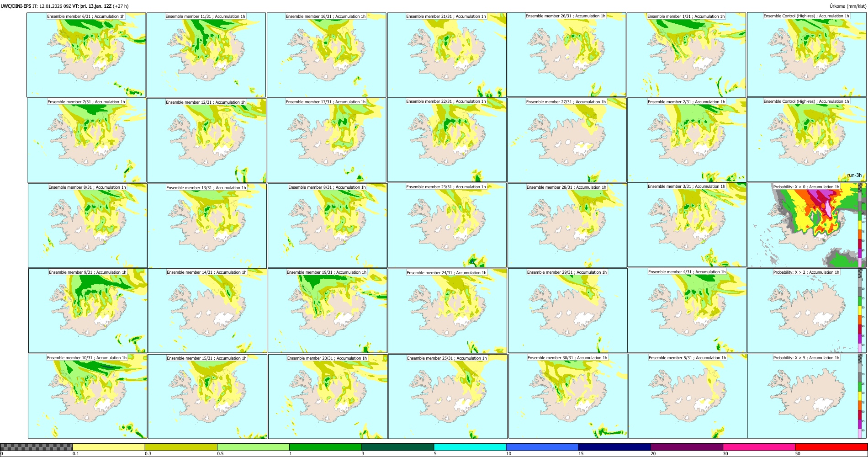Open the Ensemble member 23/31 map
Viewport: 868px width, 457px height.
pos(447,225)
